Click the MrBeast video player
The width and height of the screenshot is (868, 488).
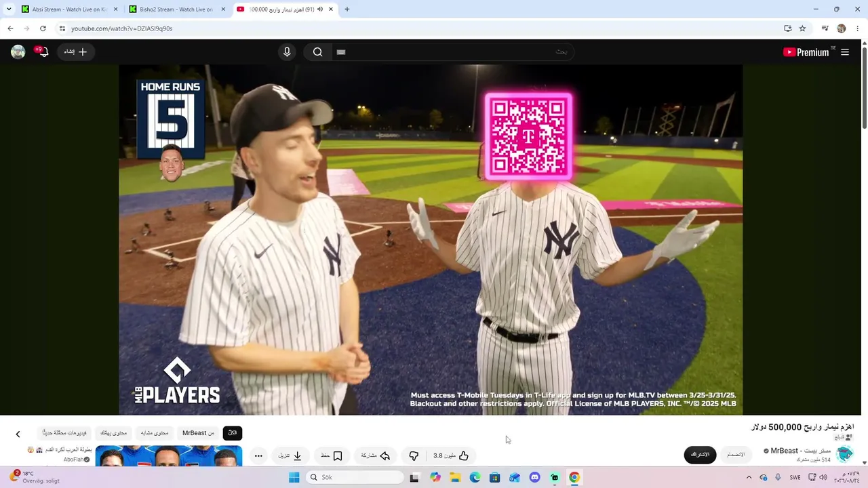click(x=431, y=240)
